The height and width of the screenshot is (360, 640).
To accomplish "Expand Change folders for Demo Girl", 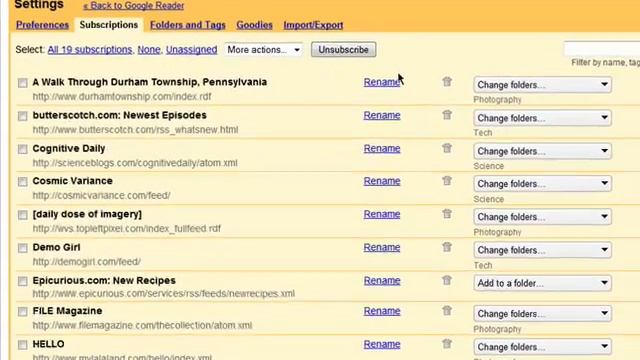I will click(x=542, y=249).
